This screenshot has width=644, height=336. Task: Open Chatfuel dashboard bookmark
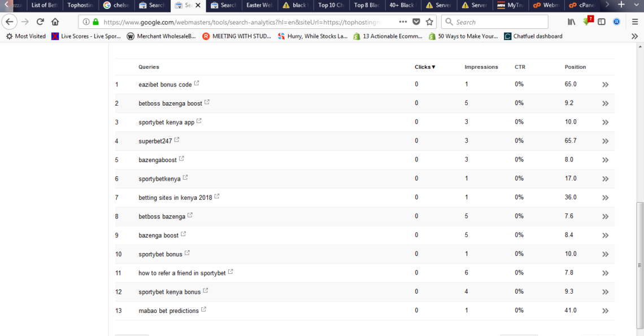coord(533,36)
